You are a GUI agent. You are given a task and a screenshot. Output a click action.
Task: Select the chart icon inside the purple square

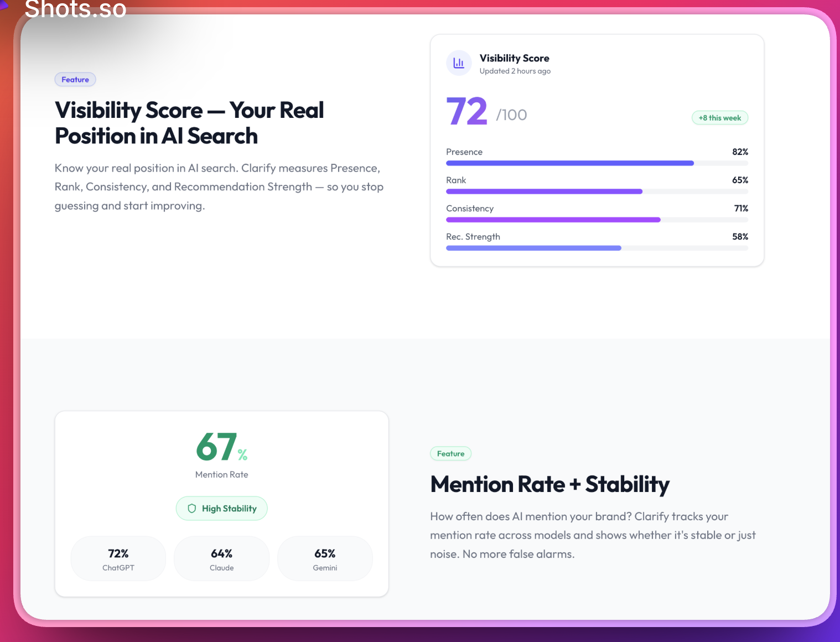coord(459,63)
